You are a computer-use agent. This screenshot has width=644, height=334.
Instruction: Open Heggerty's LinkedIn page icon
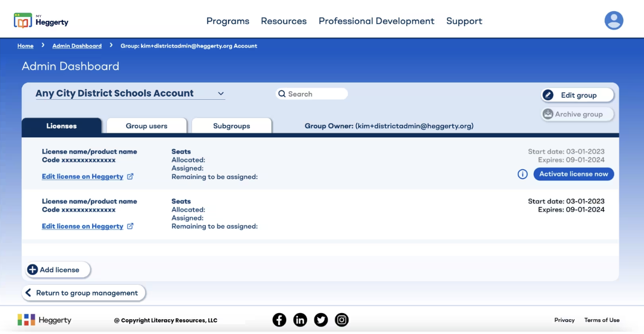click(300, 320)
